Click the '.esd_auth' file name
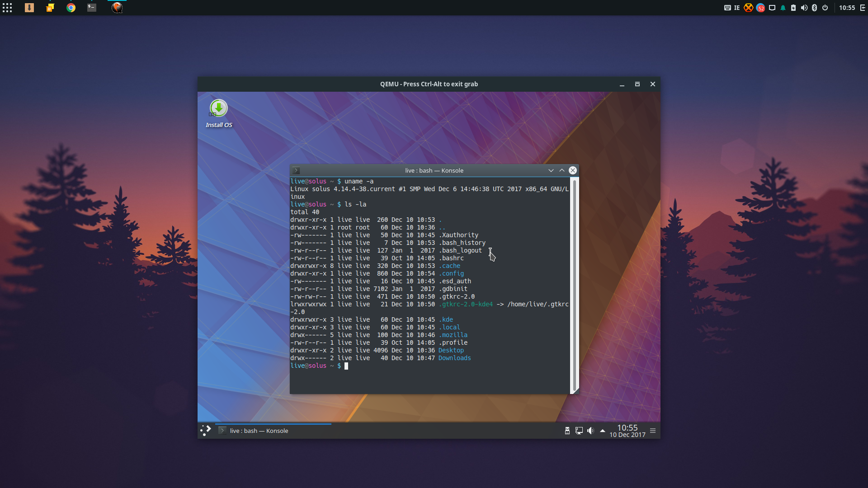The height and width of the screenshot is (488, 868). point(455,281)
